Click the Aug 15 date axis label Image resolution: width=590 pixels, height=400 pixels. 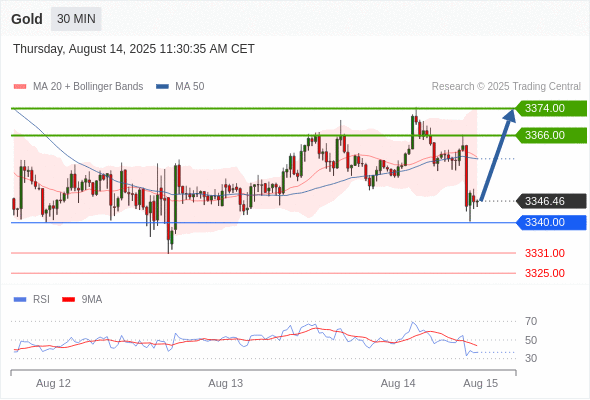click(481, 383)
